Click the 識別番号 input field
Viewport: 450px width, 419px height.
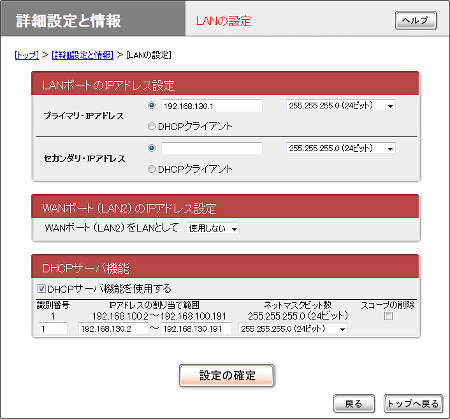tap(53, 329)
